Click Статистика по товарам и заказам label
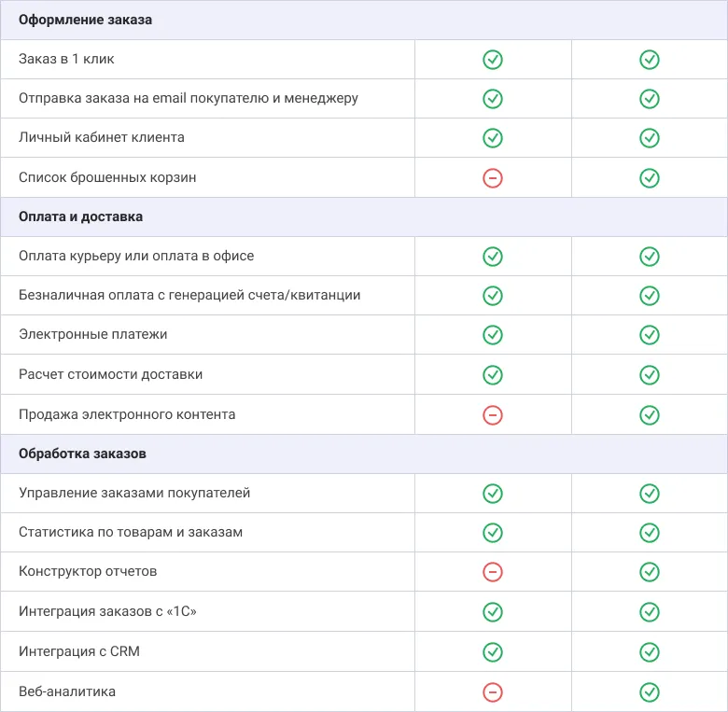The width and height of the screenshot is (728, 712). (131, 532)
